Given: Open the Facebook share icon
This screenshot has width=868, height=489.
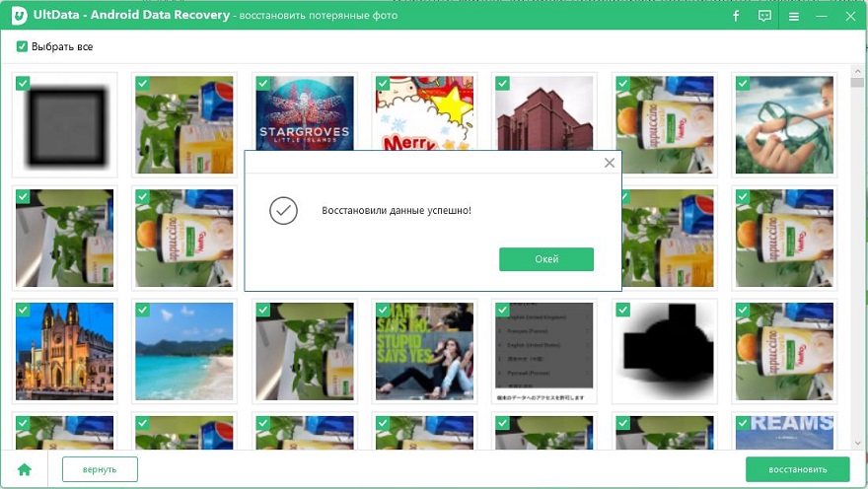Looking at the screenshot, I should (x=736, y=16).
